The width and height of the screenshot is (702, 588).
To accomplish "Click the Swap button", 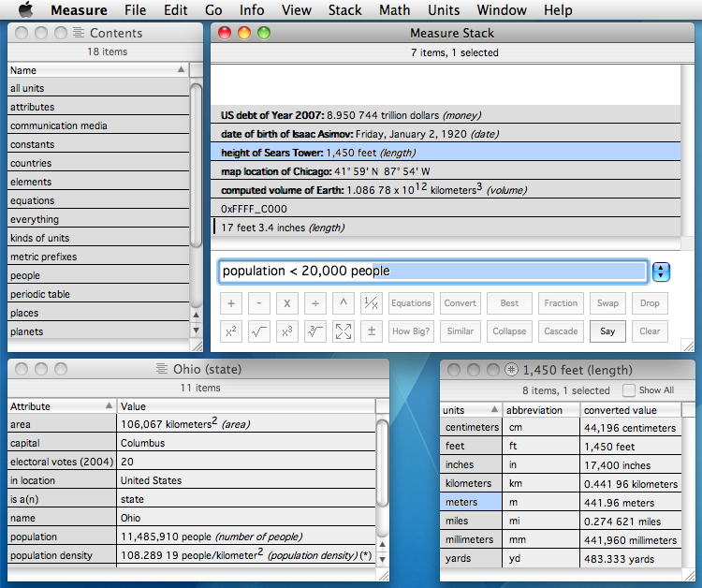I will (x=607, y=303).
